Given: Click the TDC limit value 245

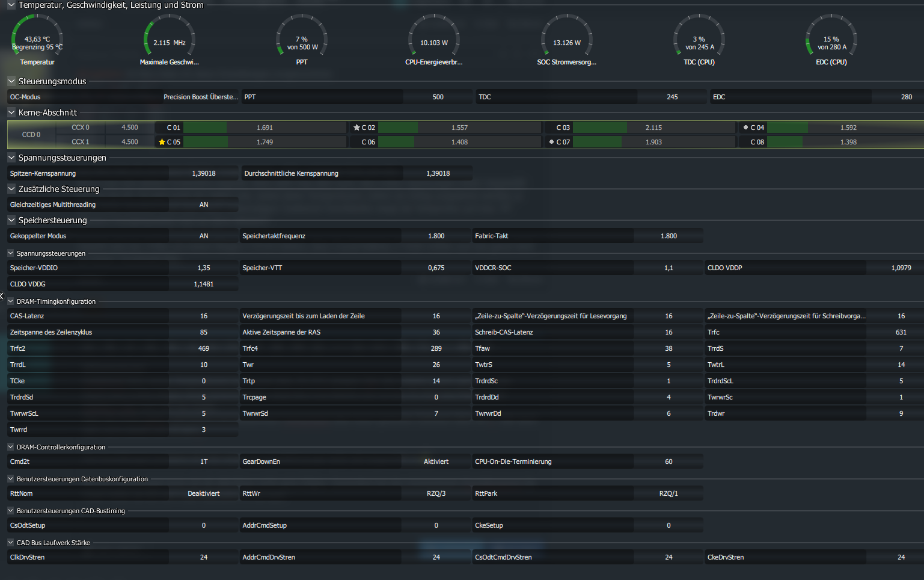Looking at the screenshot, I should (672, 97).
